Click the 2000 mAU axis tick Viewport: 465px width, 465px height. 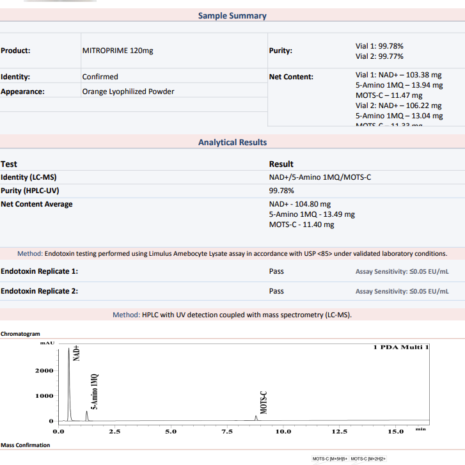[x=44, y=371]
